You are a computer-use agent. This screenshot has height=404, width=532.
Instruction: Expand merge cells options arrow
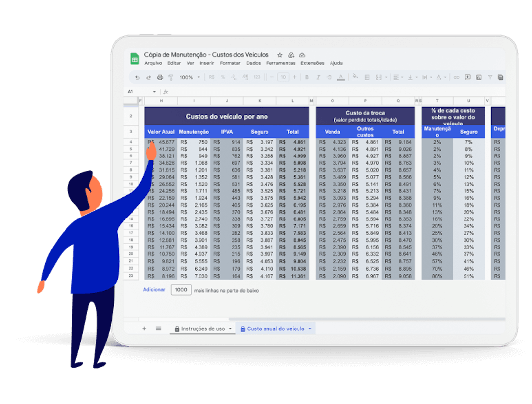click(386, 77)
